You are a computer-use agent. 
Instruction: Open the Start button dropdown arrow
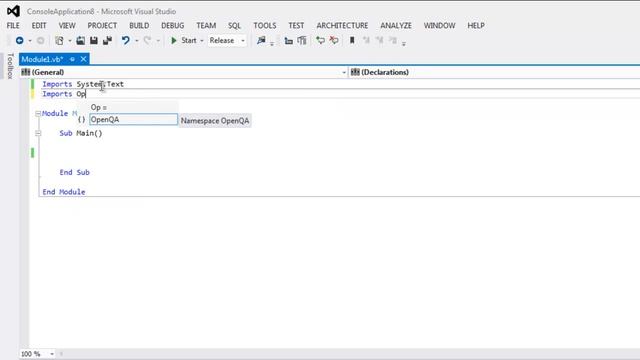(x=202, y=41)
